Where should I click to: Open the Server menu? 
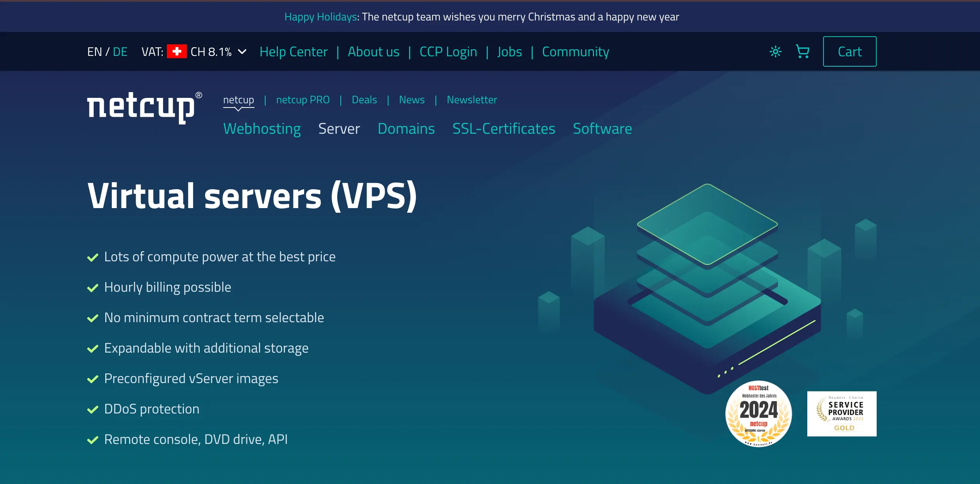[x=339, y=129]
